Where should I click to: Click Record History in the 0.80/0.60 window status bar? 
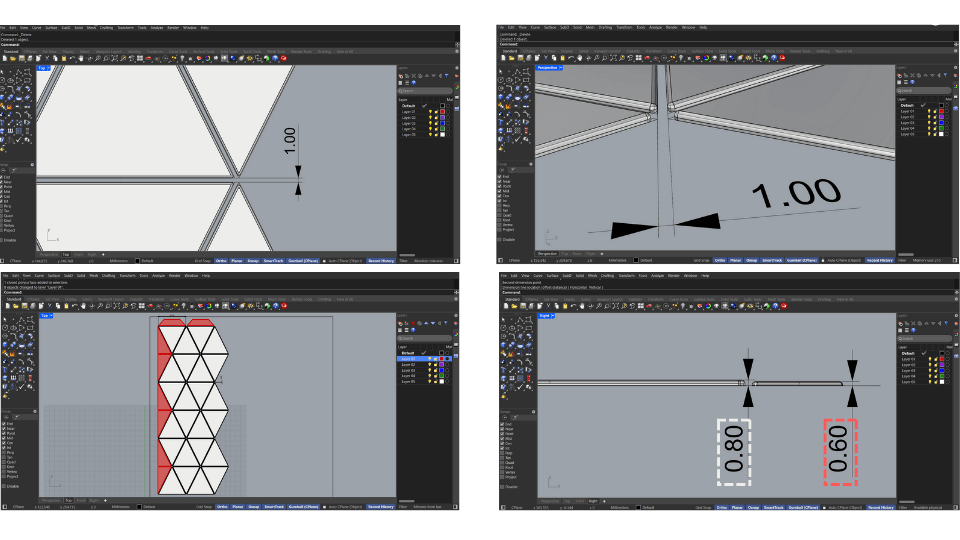click(880, 507)
